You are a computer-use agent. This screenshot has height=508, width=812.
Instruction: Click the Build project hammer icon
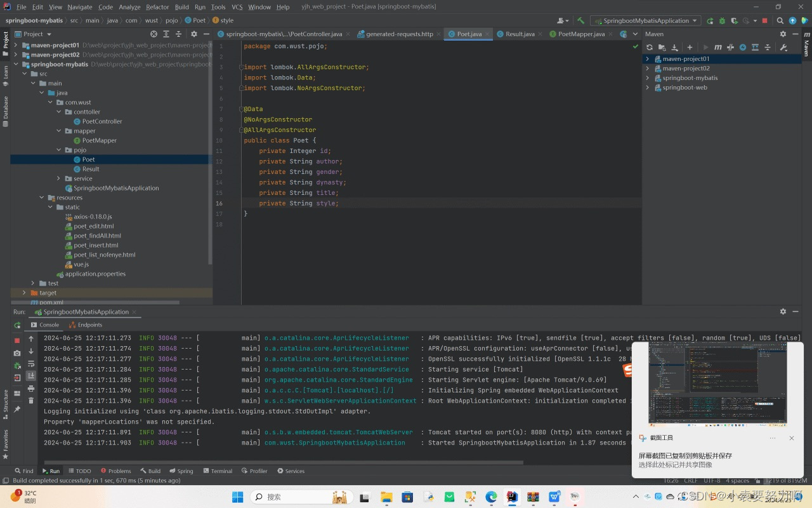pos(580,20)
